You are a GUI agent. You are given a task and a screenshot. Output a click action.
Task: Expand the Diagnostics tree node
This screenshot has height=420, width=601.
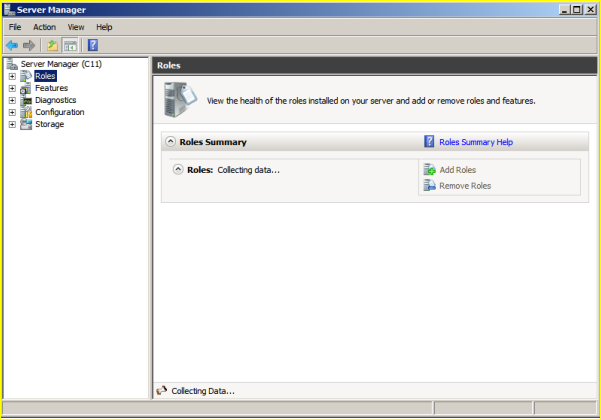click(12, 100)
